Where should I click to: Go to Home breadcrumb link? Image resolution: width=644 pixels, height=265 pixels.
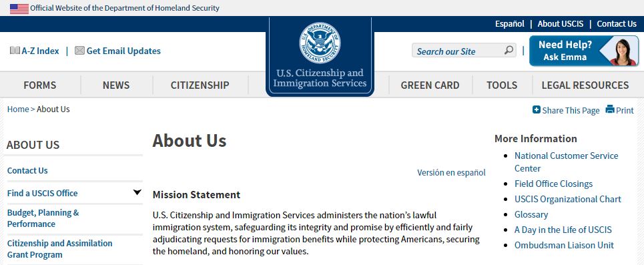point(18,109)
